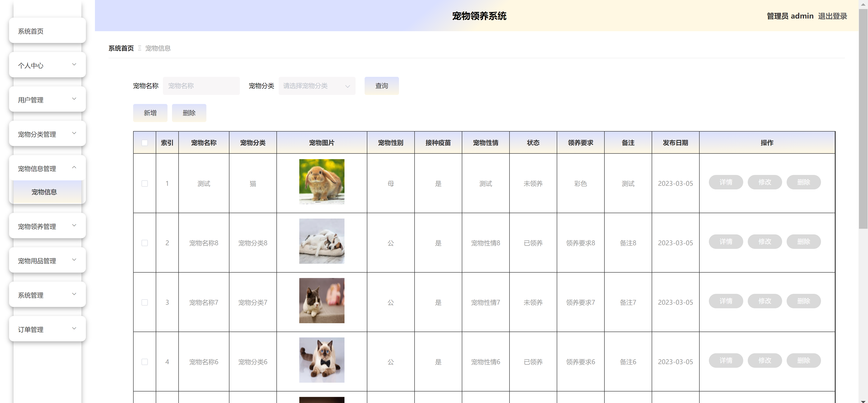Viewport: 868px width, 403px height.
Task: Click 修改 for row 测试
Action: (764, 182)
